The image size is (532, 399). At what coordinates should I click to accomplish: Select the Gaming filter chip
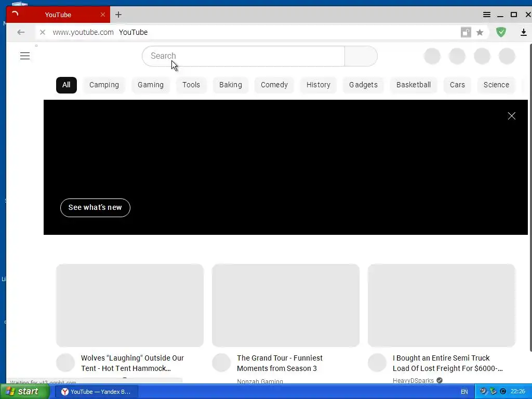(151, 85)
